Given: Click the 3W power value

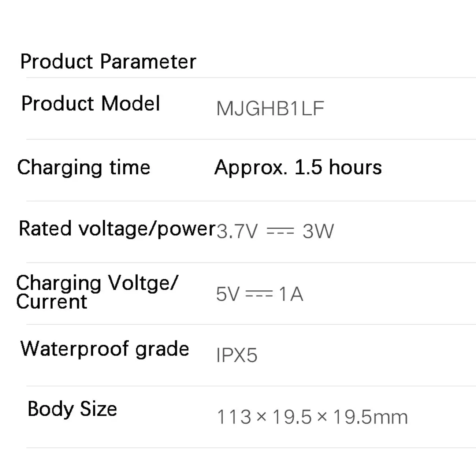Looking at the screenshot, I should 318,231.
